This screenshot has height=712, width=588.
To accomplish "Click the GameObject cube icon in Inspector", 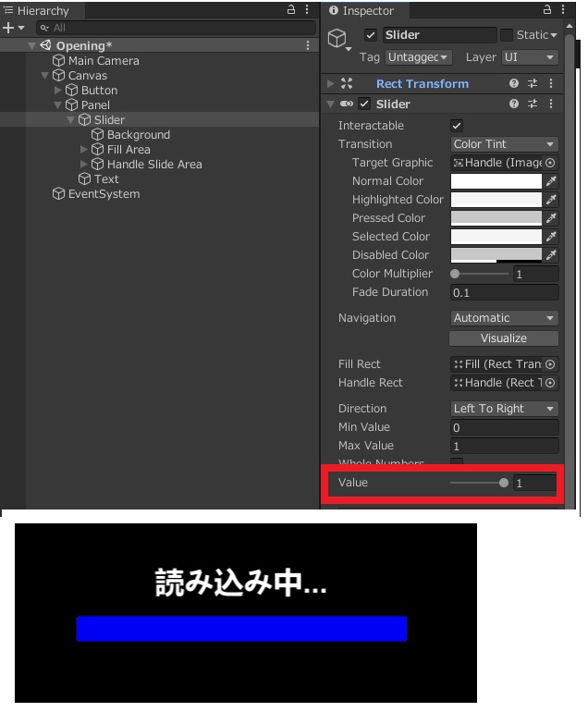I will point(337,38).
